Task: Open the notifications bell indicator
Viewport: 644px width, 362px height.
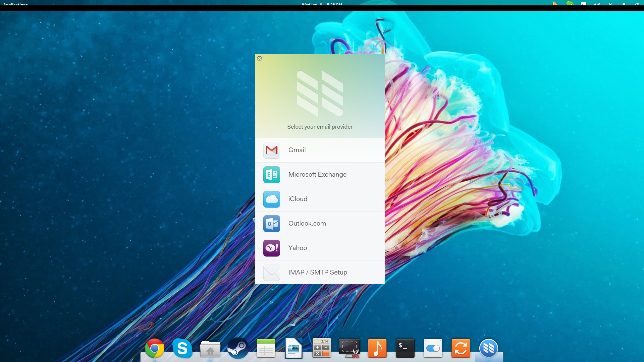Action: pos(624,4)
